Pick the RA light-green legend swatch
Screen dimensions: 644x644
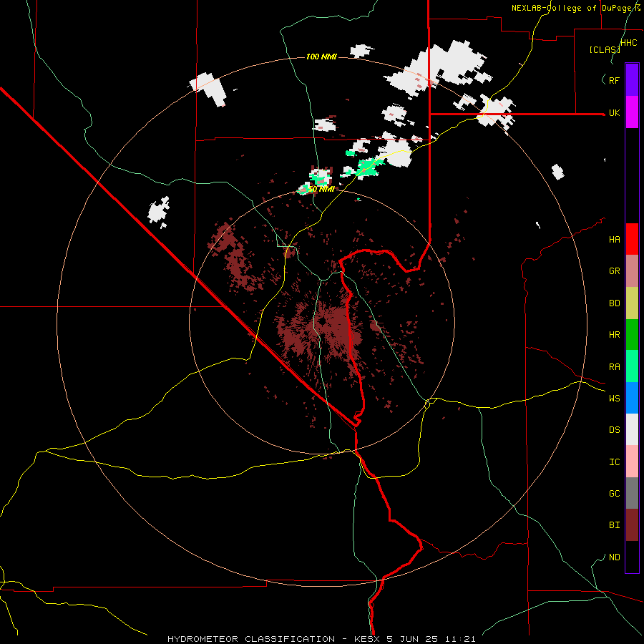tap(632, 366)
